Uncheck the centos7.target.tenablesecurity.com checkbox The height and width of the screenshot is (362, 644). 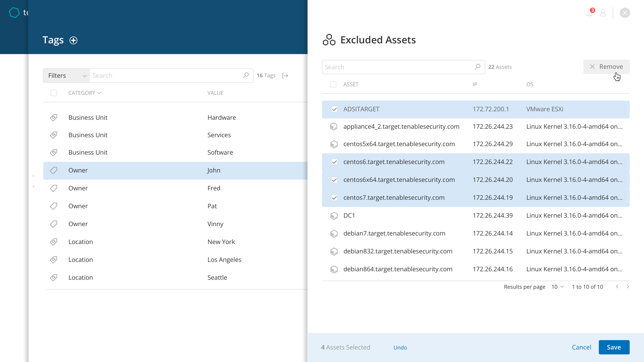point(334,198)
